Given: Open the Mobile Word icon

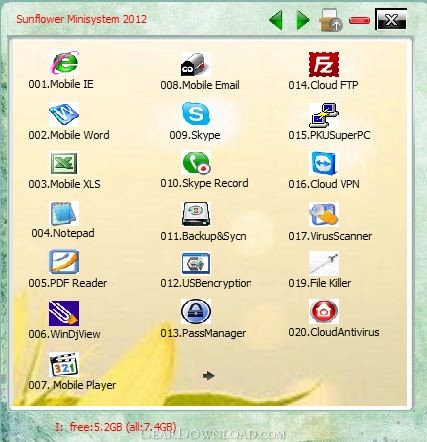Looking at the screenshot, I should (64, 114).
